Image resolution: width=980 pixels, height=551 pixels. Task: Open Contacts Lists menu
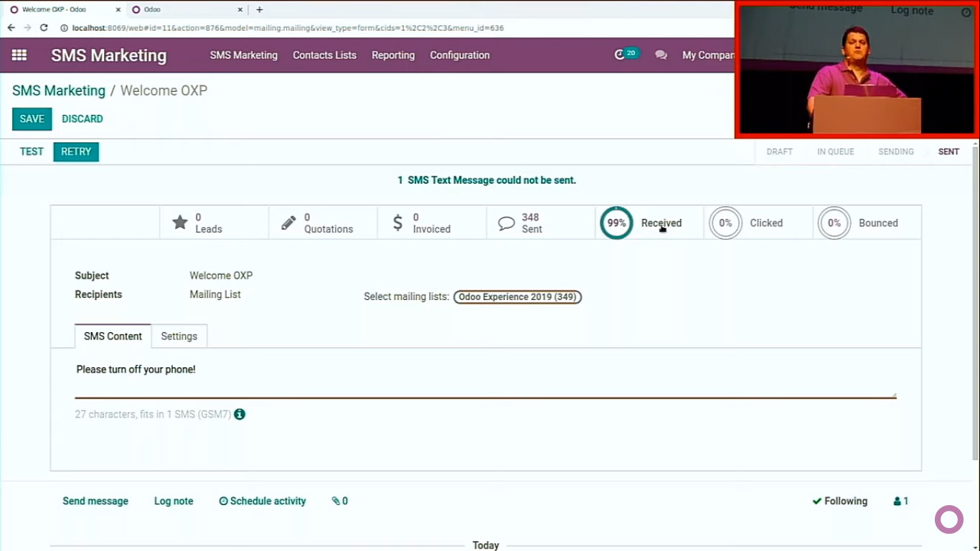pos(324,55)
